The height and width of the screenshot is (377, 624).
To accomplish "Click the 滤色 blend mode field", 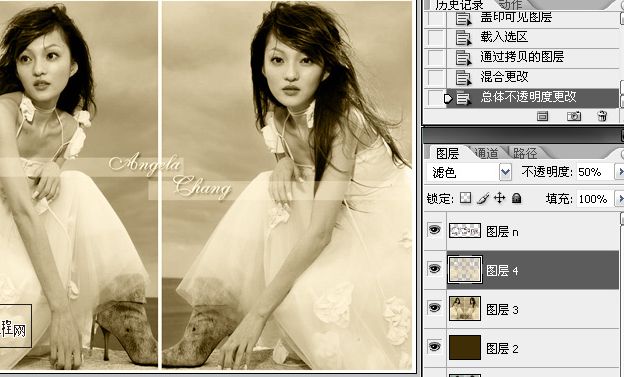I will [463, 172].
